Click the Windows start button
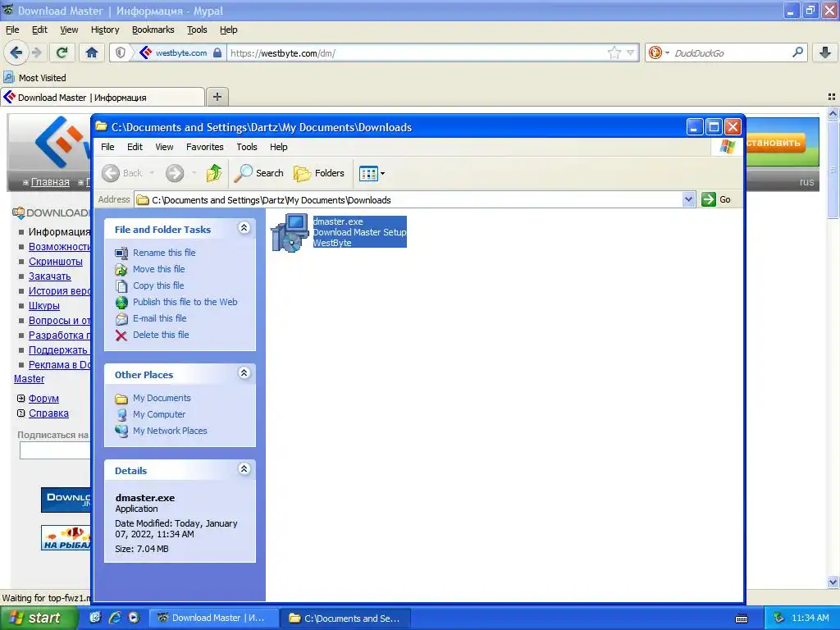The image size is (840, 630). 38,618
